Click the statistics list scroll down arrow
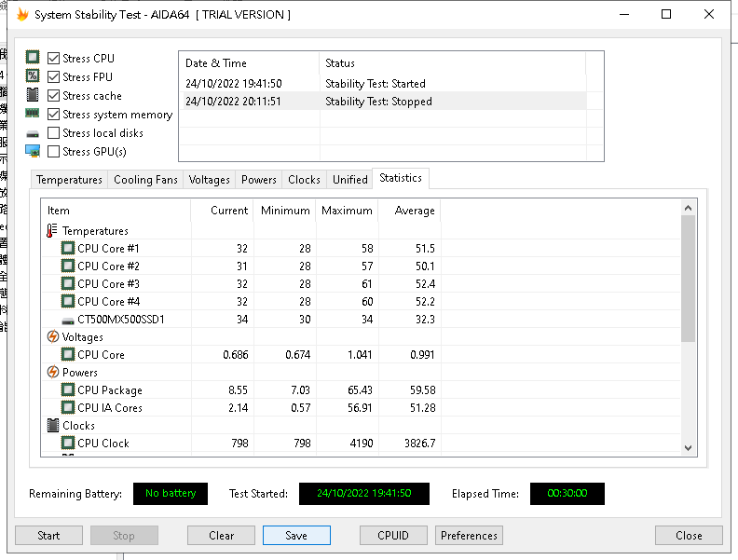Viewport: 738px width, 560px height. click(688, 448)
